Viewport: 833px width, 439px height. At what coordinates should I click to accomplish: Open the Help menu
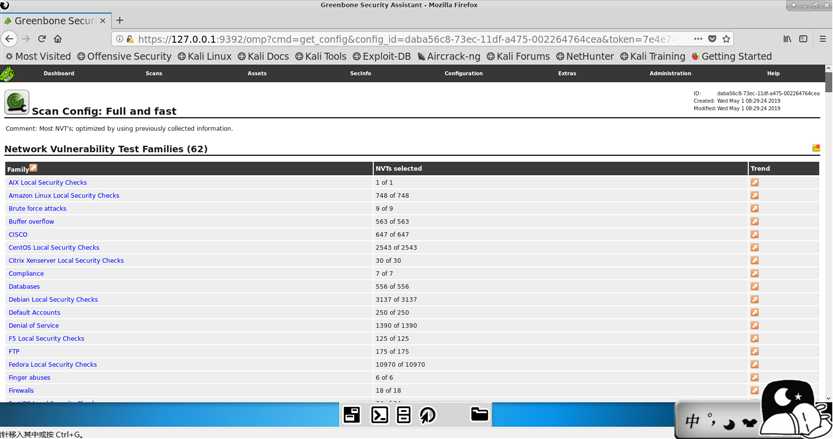click(x=773, y=73)
